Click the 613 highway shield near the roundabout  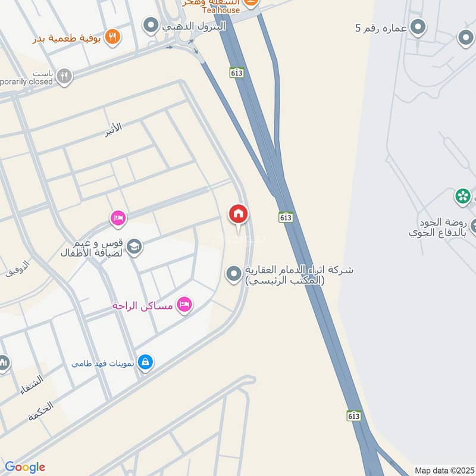pos(236,73)
